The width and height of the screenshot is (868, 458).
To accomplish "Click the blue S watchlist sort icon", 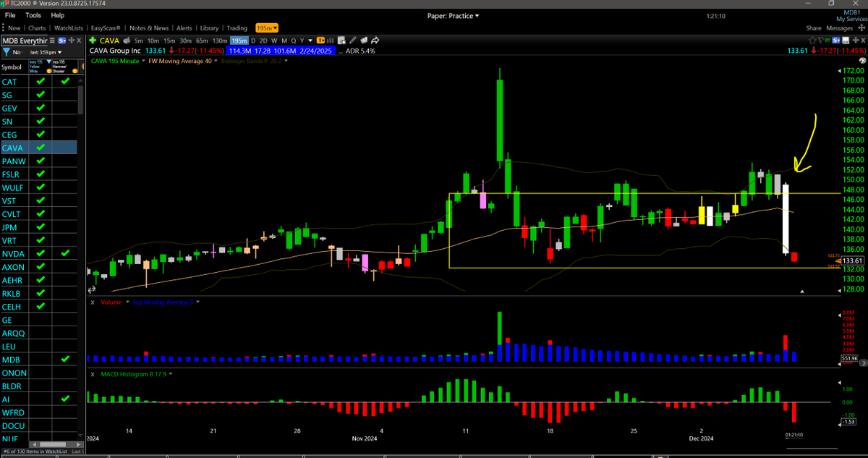I will click(62, 41).
